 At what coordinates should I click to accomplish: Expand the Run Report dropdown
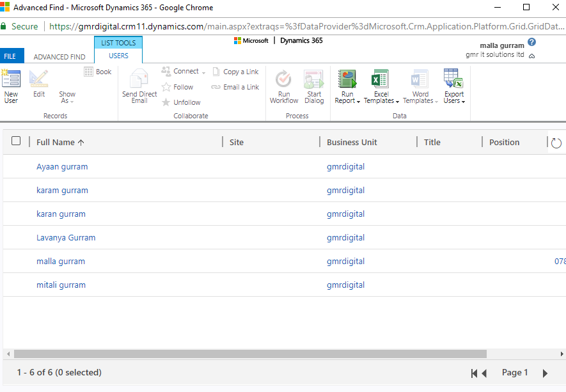tap(347, 100)
